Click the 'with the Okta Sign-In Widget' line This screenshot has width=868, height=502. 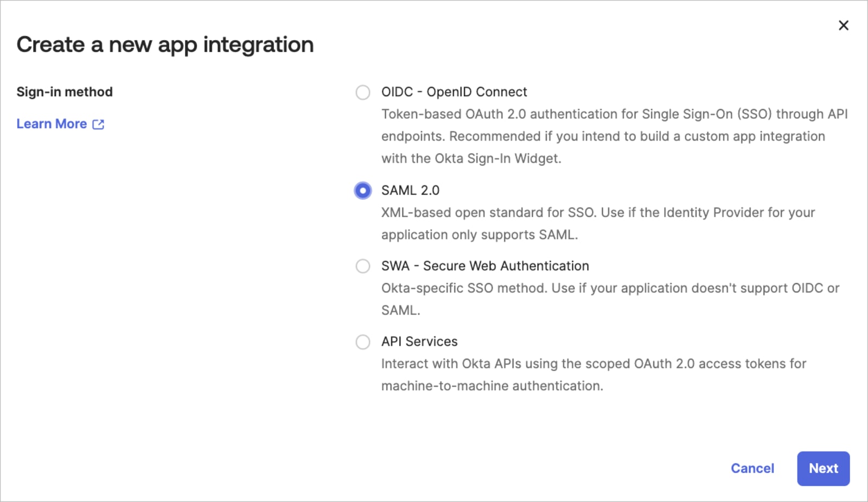pyautogui.click(x=471, y=158)
